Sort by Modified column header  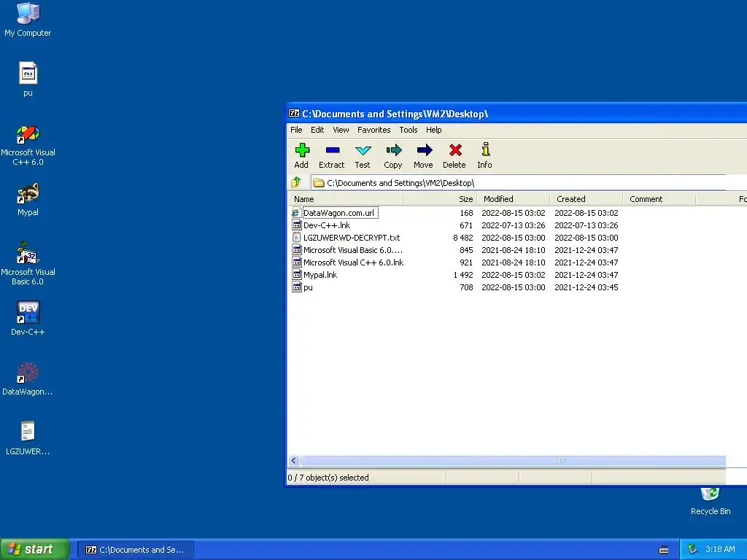tap(513, 199)
